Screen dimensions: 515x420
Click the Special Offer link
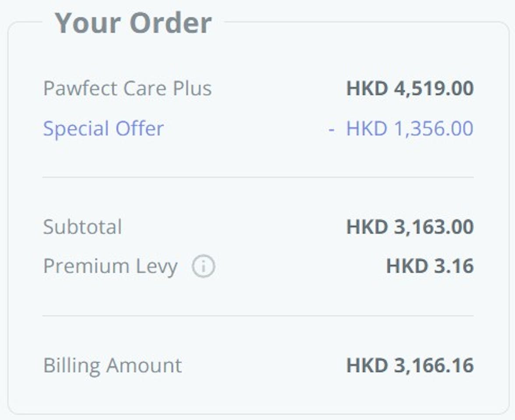(x=103, y=128)
